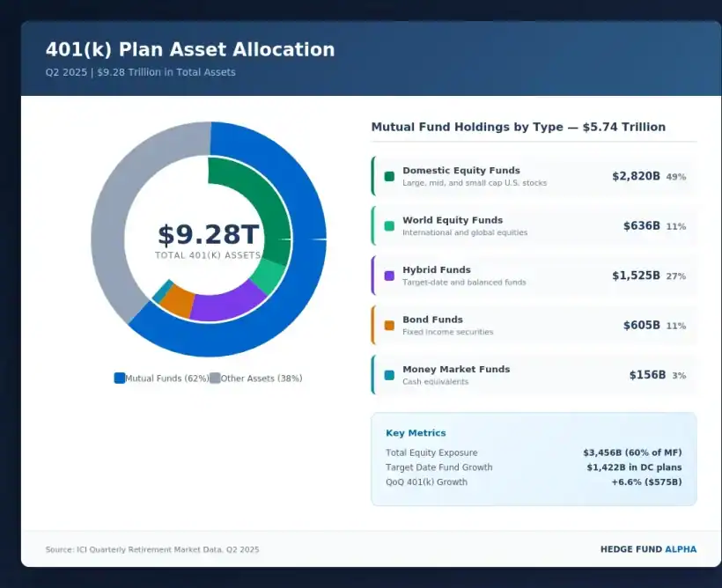Select the Money Market Funds cyan square icon
722x588 pixels.
(388, 374)
